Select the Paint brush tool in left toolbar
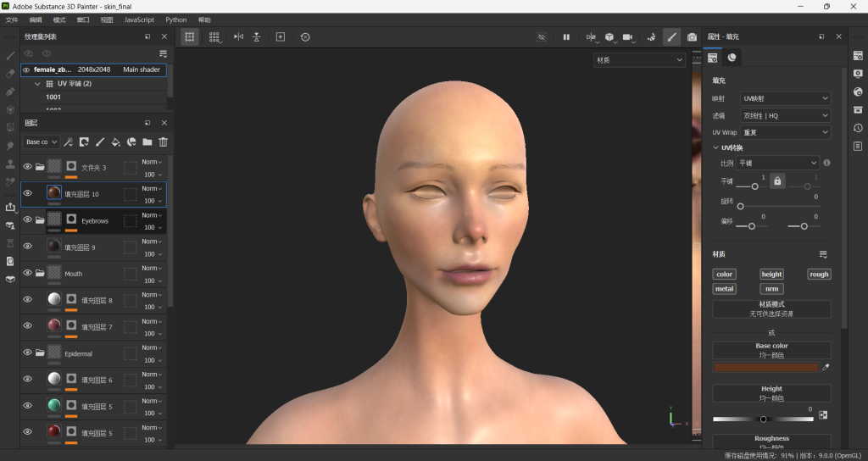The height and width of the screenshot is (461, 868). coord(10,55)
